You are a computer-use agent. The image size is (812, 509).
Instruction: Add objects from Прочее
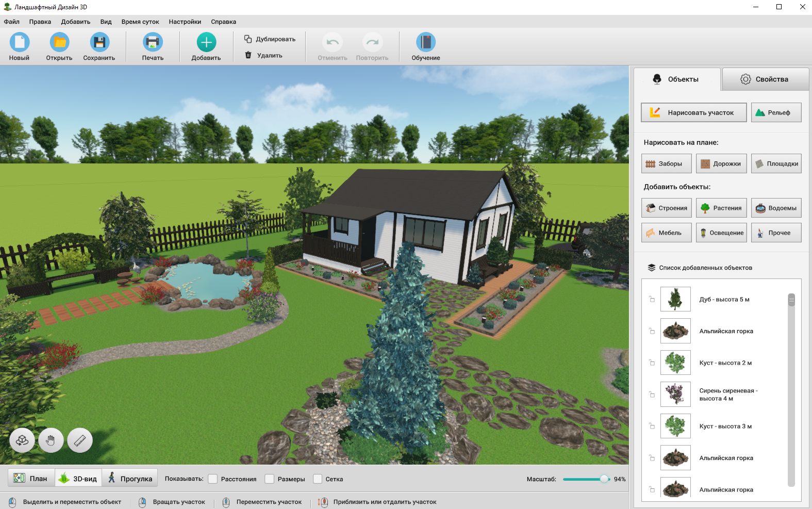click(x=776, y=233)
